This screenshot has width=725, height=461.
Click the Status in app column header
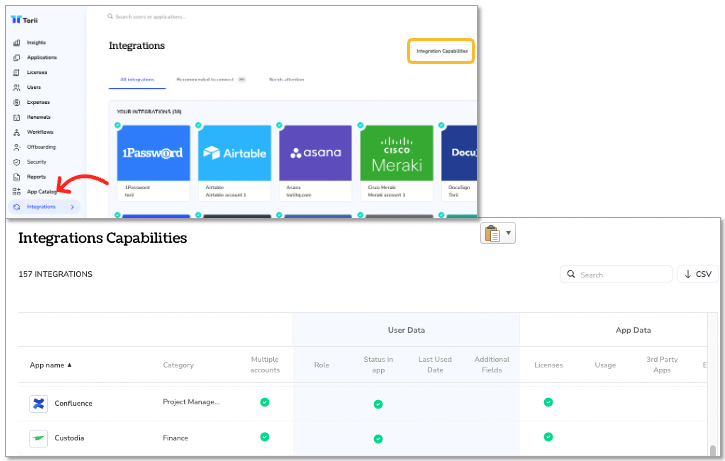(378, 365)
